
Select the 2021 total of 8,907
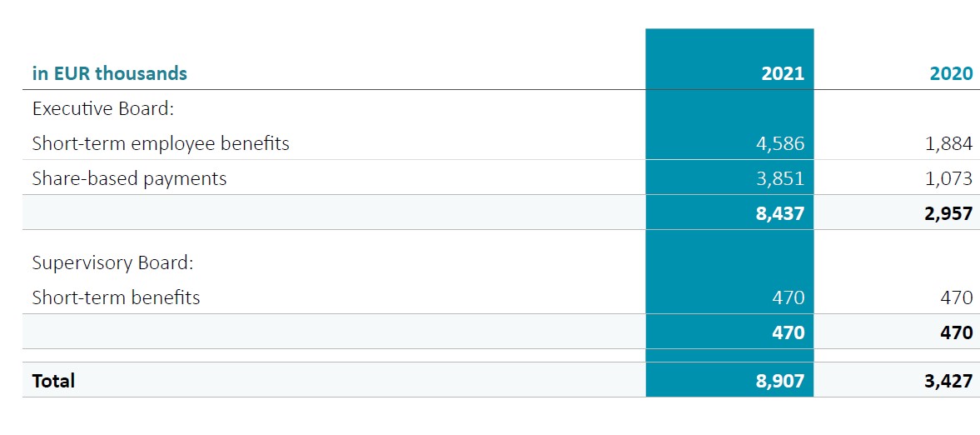coord(782,381)
